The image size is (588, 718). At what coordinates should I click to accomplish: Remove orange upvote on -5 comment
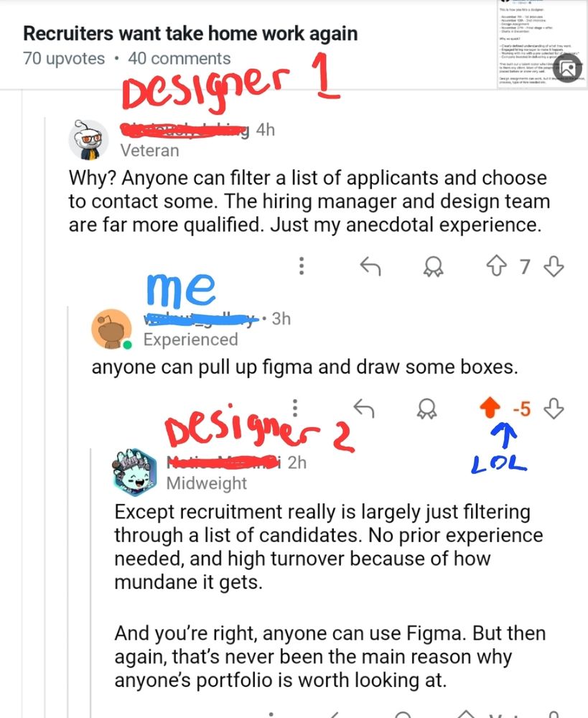[x=490, y=408]
